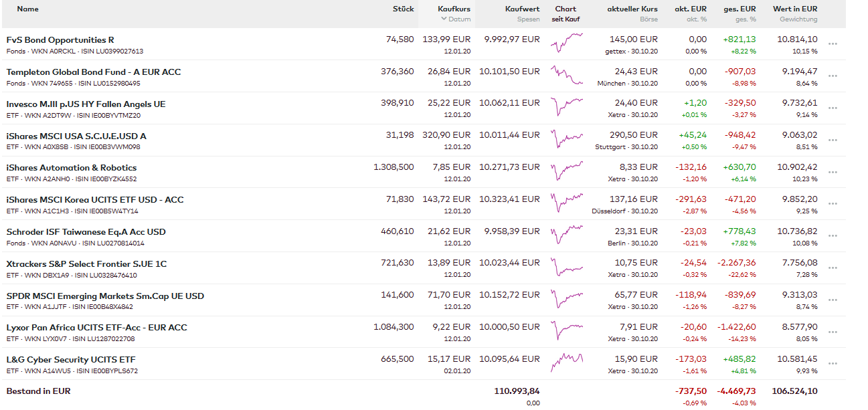Open the three-dot menu for L&G Cyber Security ETF
868x410 pixels.
pyautogui.click(x=833, y=364)
